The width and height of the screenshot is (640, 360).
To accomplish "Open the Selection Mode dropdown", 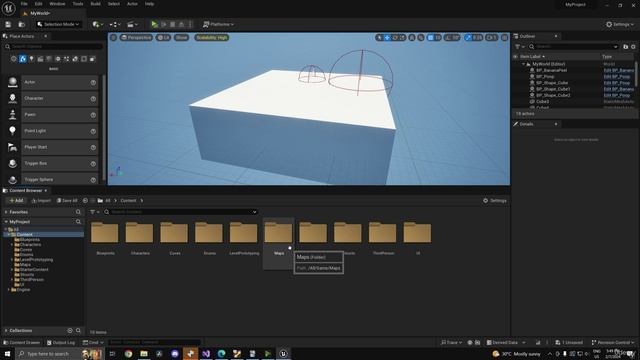I will 58,24.
